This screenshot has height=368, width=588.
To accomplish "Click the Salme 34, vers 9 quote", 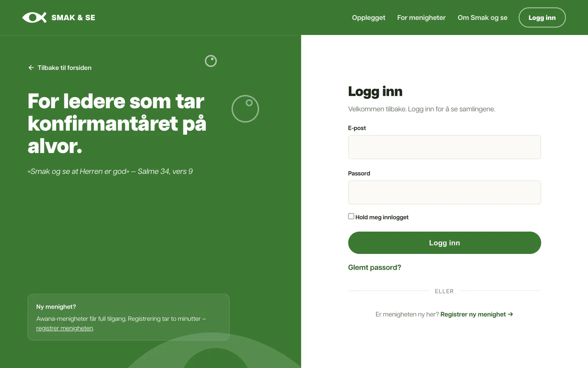I will [x=110, y=171].
